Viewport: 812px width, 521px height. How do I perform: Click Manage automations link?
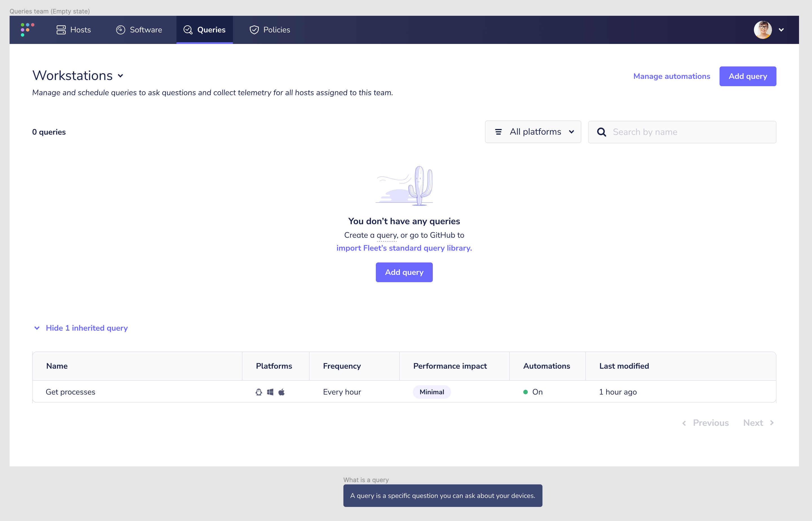[x=672, y=76]
